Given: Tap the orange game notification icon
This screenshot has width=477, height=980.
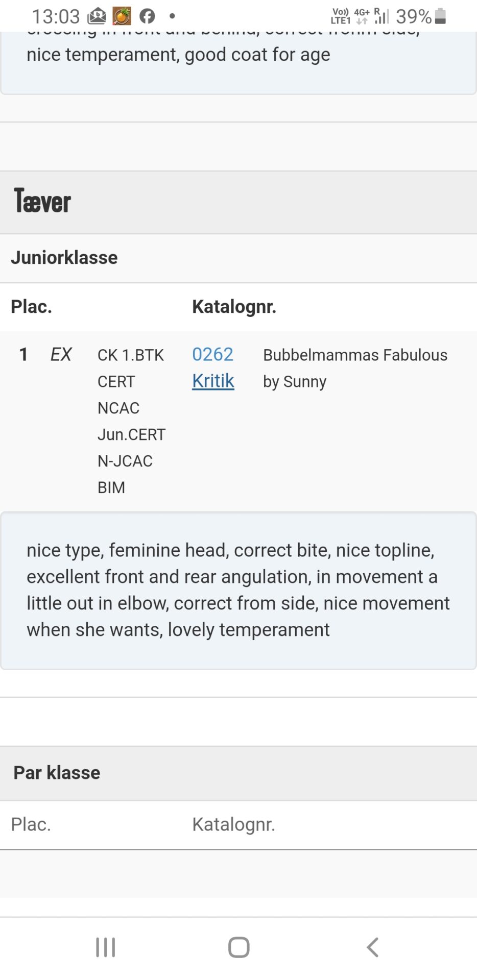Looking at the screenshot, I should [x=122, y=16].
